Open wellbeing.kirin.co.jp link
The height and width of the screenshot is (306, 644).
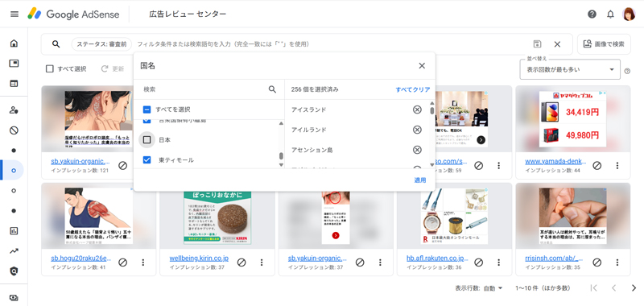(x=199, y=258)
